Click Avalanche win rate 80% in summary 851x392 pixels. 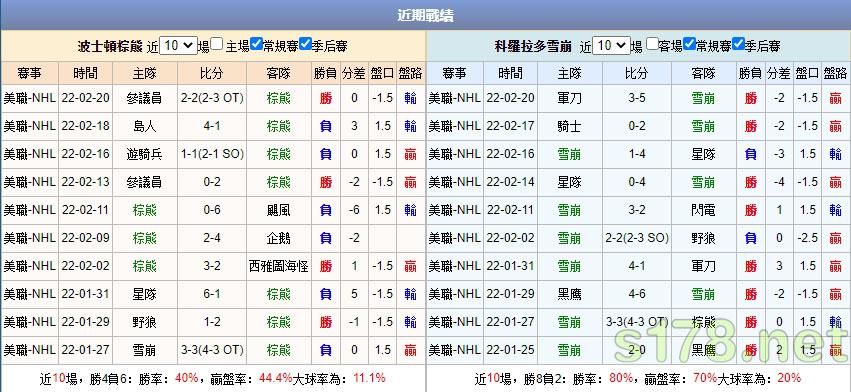click(x=621, y=378)
